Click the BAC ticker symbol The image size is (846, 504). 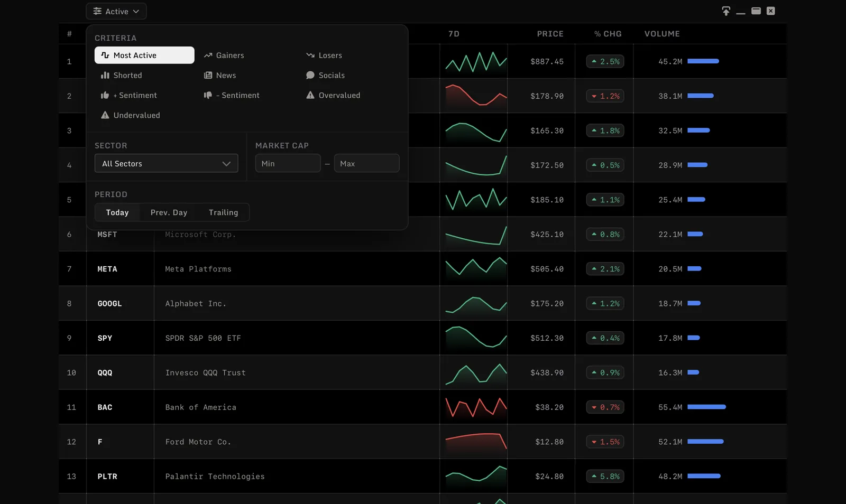click(x=105, y=407)
